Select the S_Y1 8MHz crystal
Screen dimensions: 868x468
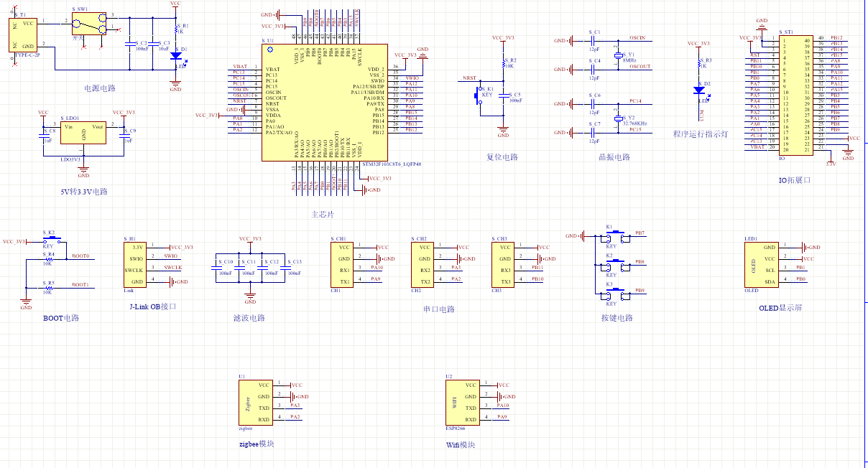click(x=618, y=55)
